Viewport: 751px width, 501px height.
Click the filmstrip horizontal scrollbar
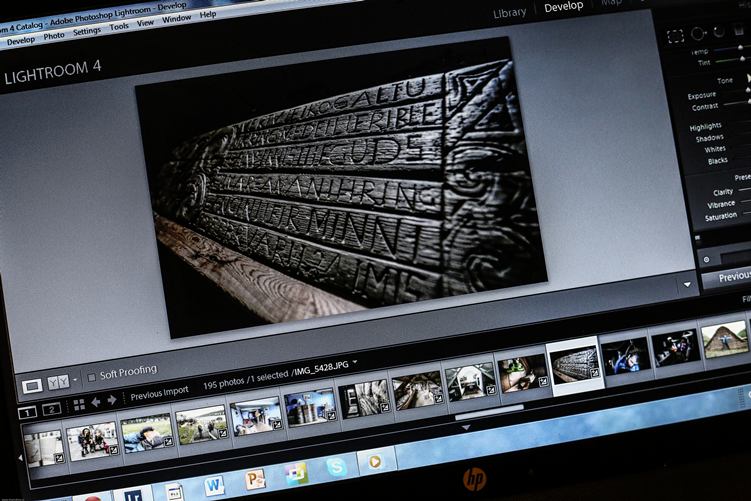click(489, 412)
